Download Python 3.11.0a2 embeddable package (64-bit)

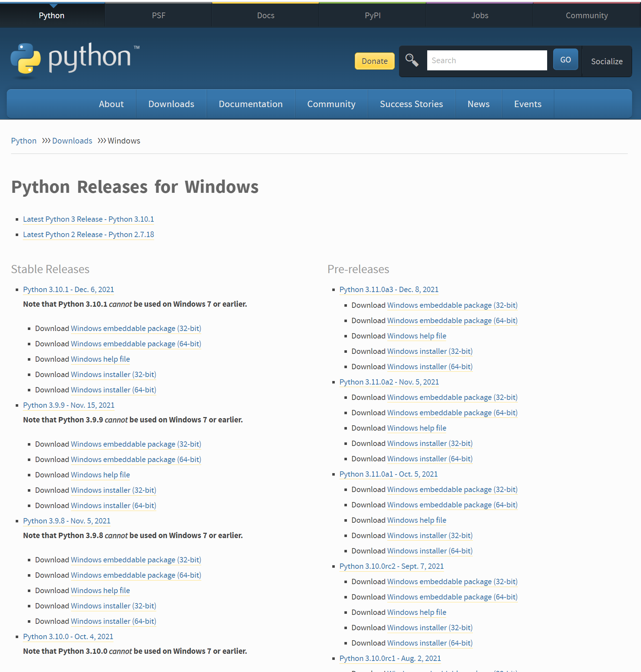coord(452,413)
